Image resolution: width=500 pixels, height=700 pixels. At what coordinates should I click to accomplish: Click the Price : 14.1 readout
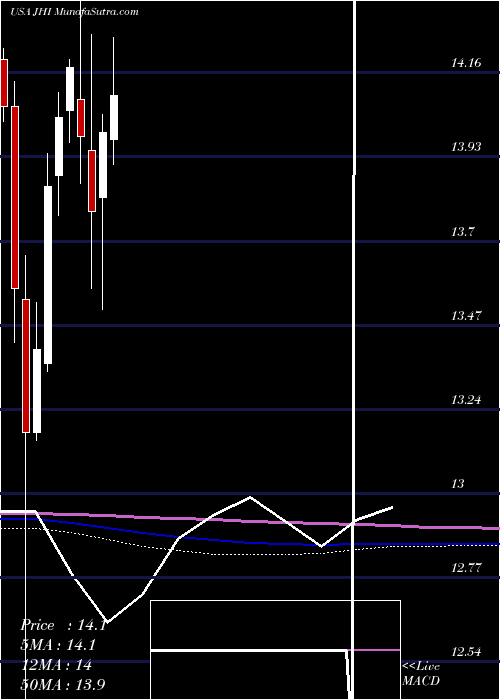tap(63, 625)
